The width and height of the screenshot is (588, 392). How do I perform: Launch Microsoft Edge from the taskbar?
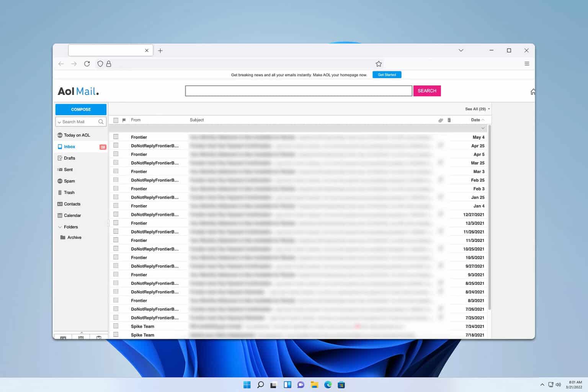pos(328,385)
